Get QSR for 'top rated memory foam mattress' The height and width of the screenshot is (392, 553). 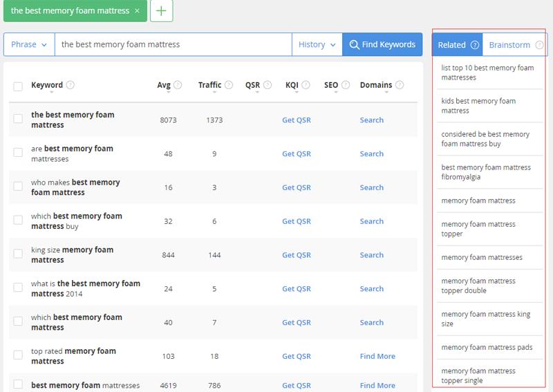pos(297,356)
